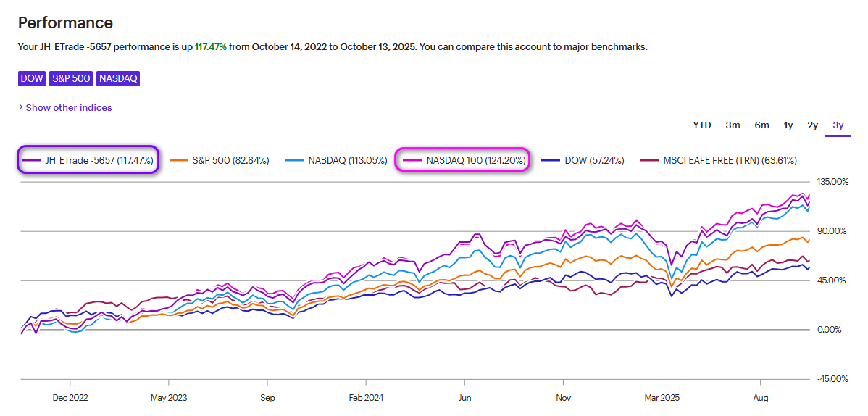Screen dimensions: 868x416
Task: Switch chart to 2y range
Action: click(x=813, y=125)
